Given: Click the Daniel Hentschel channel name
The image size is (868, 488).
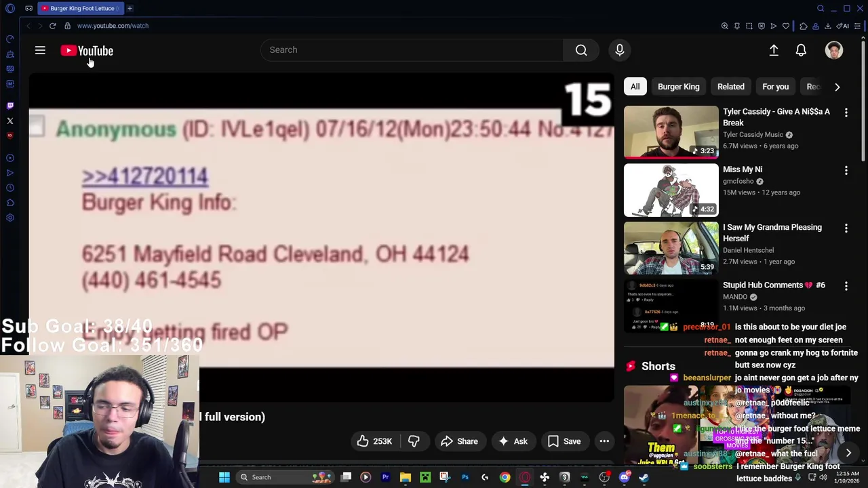Looking at the screenshot, I should tap(748, 250).
